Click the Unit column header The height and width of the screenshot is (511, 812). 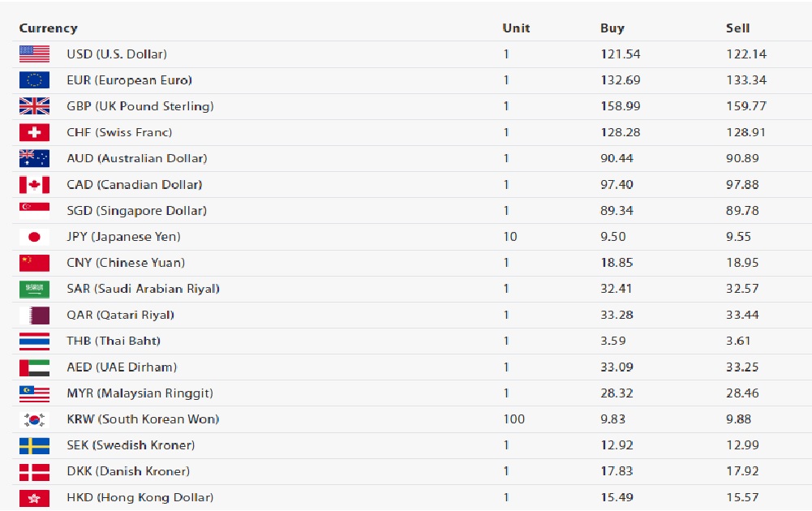[516, 28]
